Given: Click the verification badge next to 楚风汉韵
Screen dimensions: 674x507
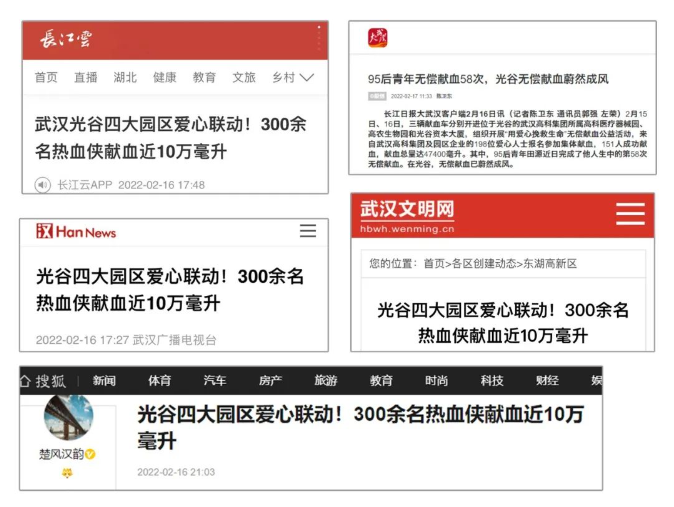Looking at the screenshot, I should point(90,453).
